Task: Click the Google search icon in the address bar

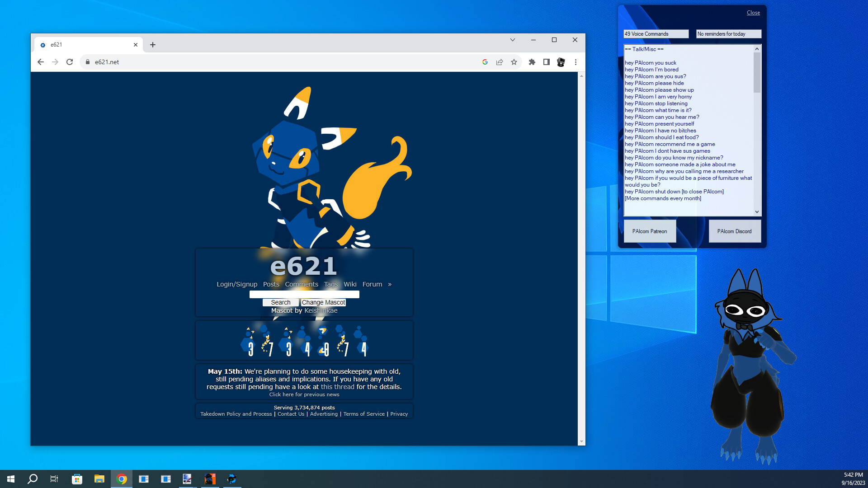Action: pos(485,62)
